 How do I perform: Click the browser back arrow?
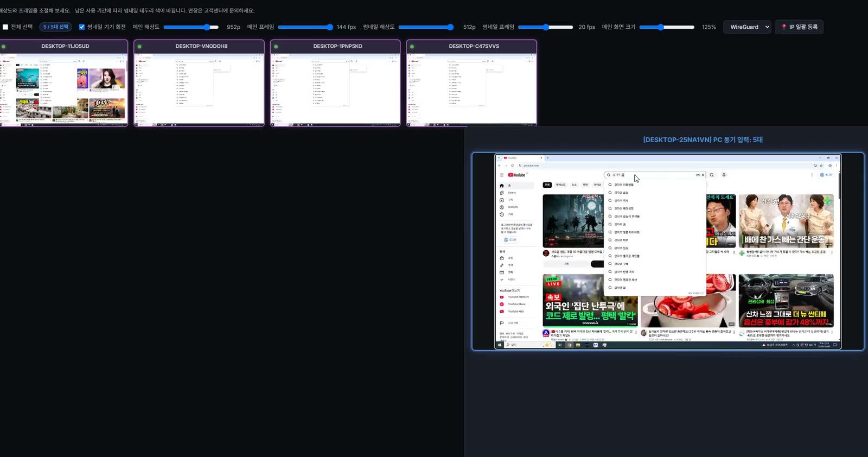(499, 166)
